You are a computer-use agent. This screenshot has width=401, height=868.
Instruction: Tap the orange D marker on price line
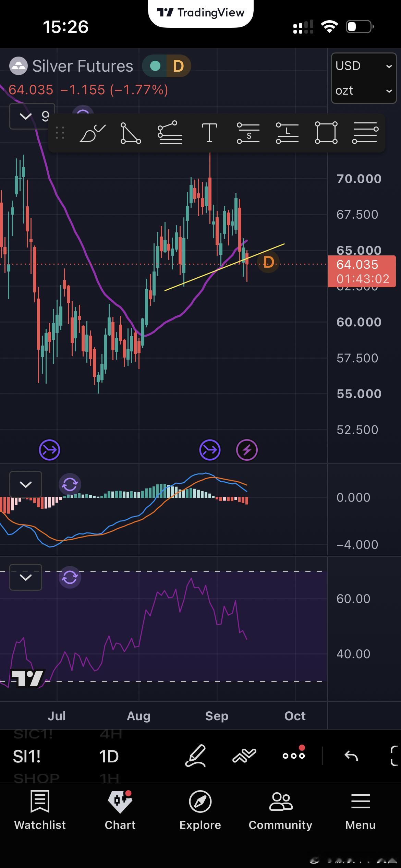tap(268, 262)
